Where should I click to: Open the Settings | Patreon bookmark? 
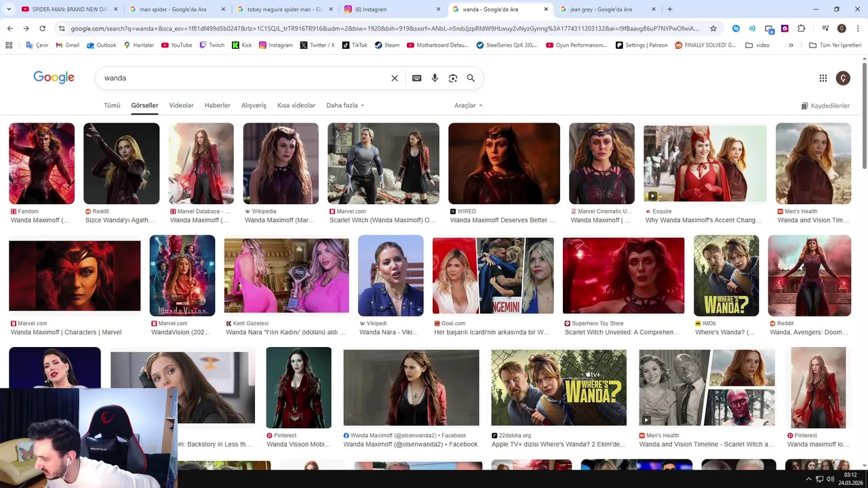pyautogui.click(x=642, y=45)
